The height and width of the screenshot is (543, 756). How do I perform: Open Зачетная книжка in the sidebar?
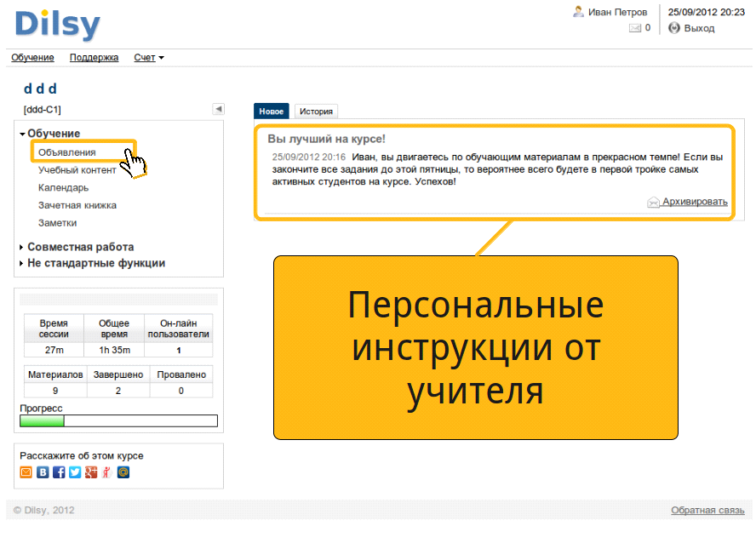(77, 205)
